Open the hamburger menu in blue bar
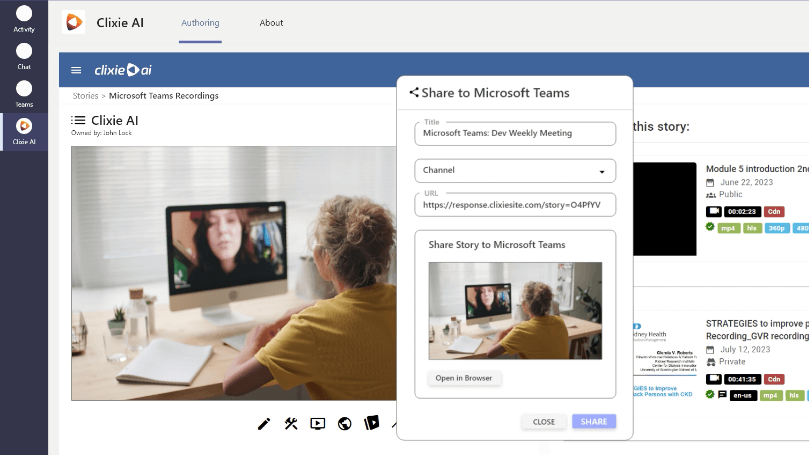Viewport: 809px width, 455px height. coord(76,70)
